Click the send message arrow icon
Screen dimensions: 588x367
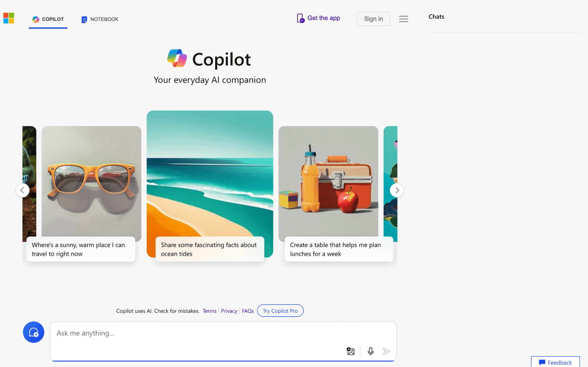(387, 351)
